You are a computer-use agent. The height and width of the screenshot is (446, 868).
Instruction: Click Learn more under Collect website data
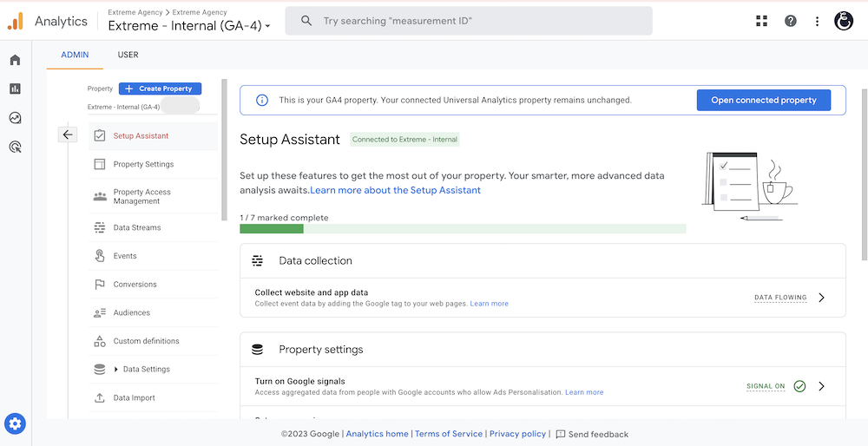489,304
